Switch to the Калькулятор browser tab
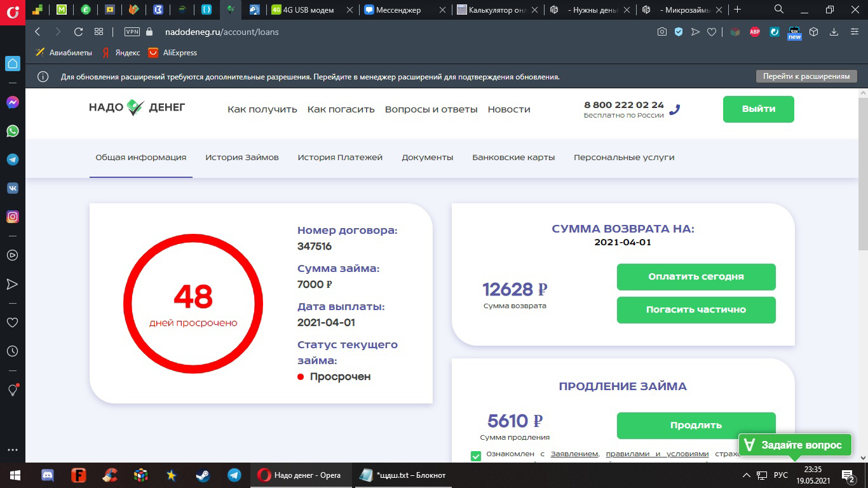 (x=499, y=10)
